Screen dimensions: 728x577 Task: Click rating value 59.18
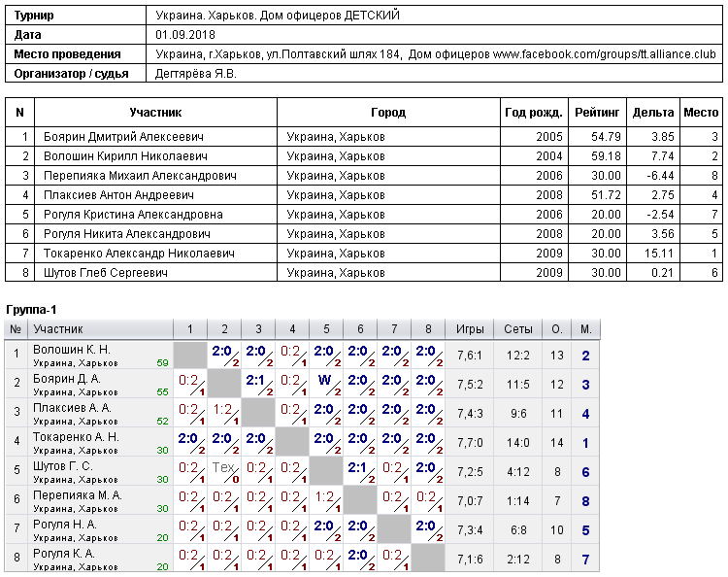click(606, 156)
